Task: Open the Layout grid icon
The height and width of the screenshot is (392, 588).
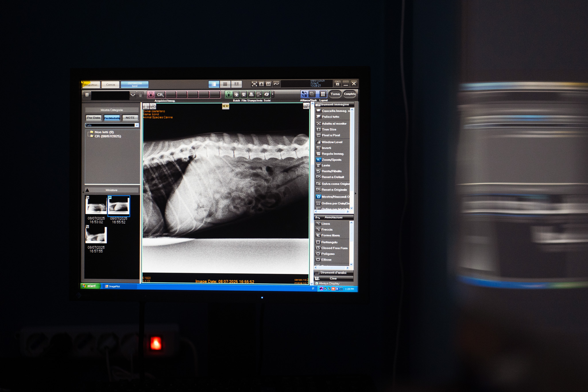Action: coord(323,94)
